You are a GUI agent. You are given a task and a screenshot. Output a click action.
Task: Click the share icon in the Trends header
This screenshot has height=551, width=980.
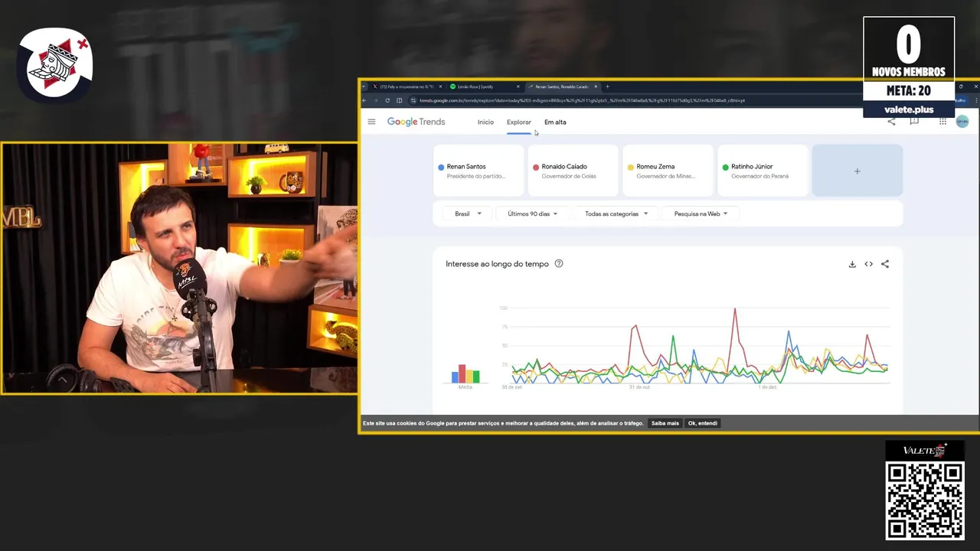(x=891, y=122)
